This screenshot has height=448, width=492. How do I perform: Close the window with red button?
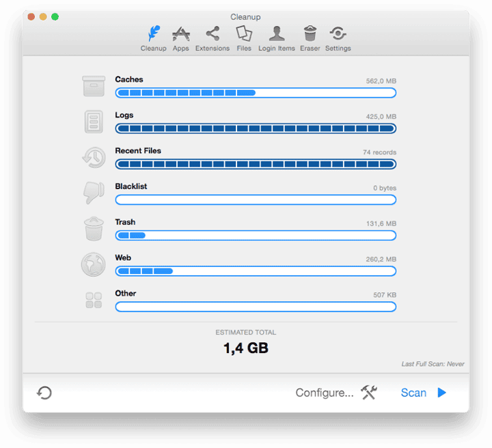[31, 16]
